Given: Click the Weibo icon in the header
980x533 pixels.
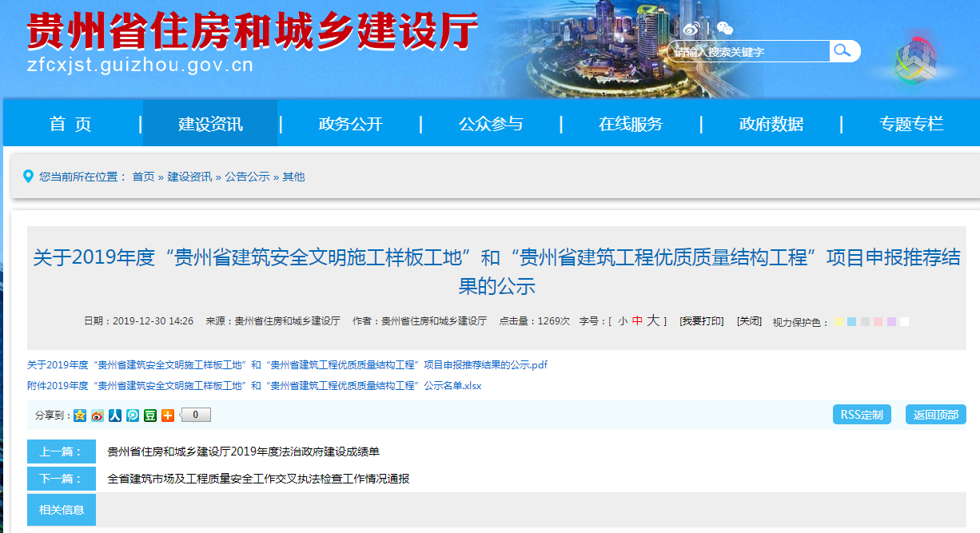Looking at the screenshot, I should (x=691, y=28).
